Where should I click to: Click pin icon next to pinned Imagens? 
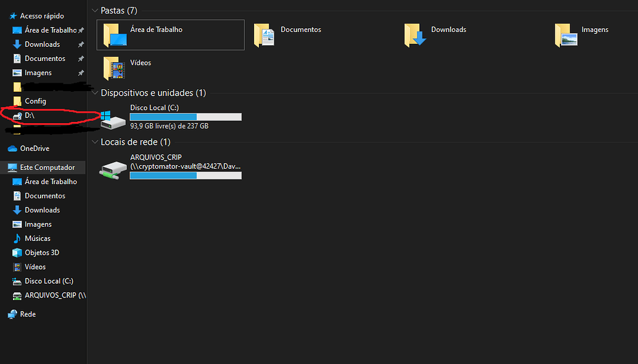tap(81, 73)
